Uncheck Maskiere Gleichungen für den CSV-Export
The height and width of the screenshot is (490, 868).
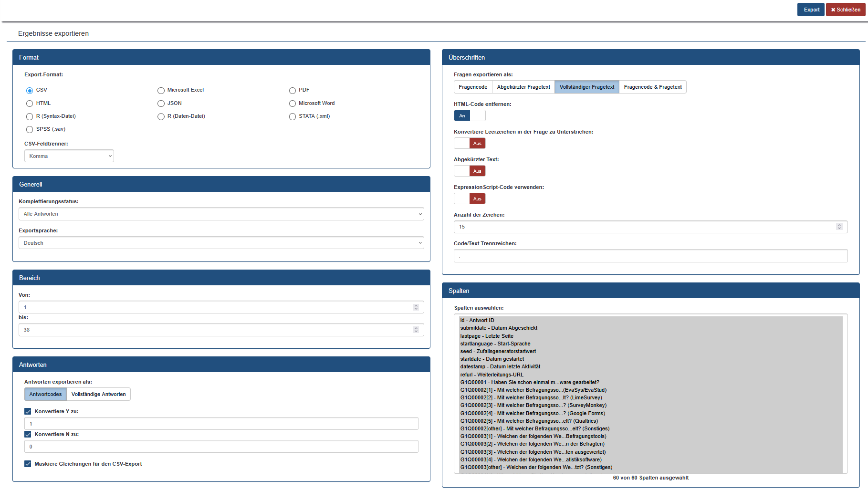(28, 464)
